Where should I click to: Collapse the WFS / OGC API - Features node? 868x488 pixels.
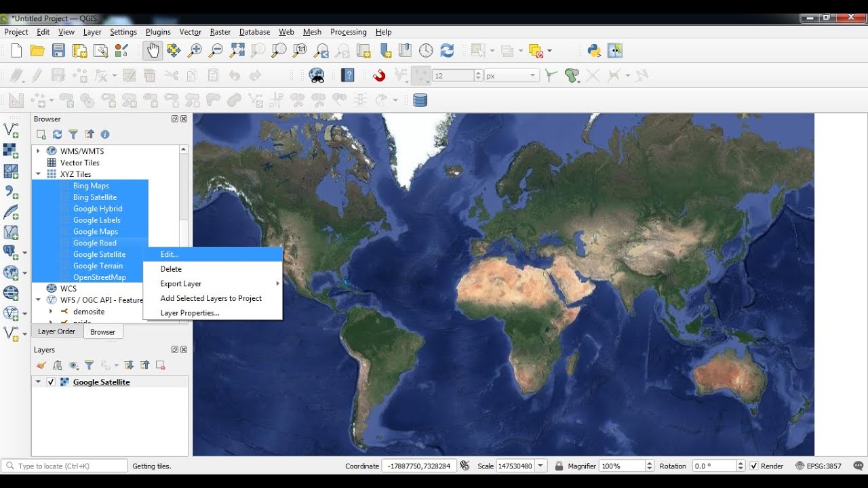pos(38,300)
